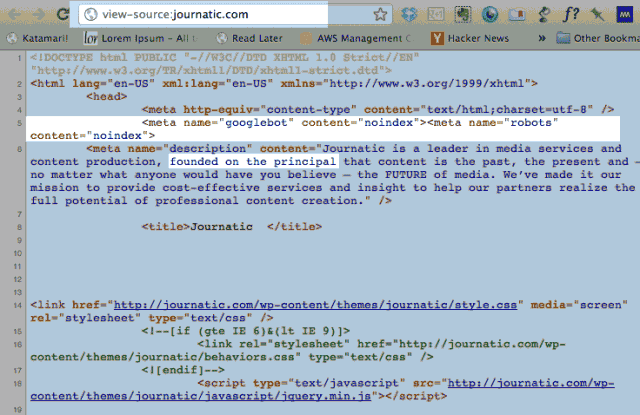Click the DOCTYPE declaration on line 1

click(224, 64)
